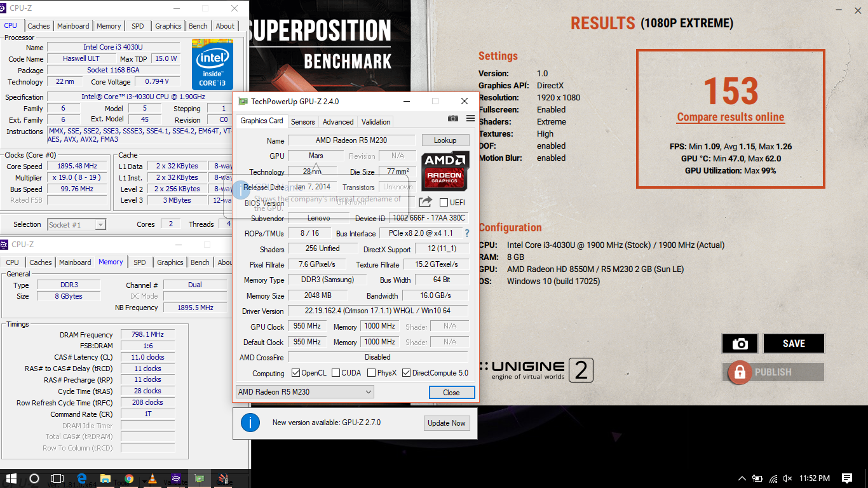
Task: Switch to GPU-Z via its taskbar icon
Action: [x=200, y=478]
